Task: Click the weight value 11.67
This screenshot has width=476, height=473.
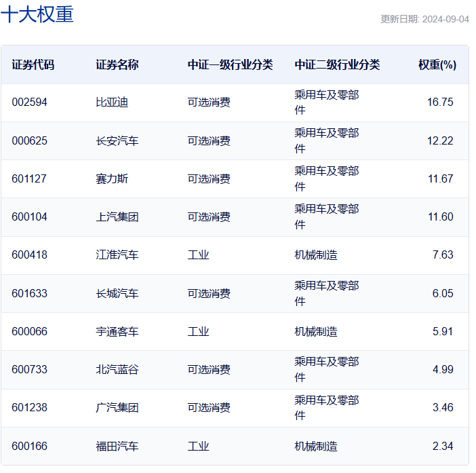Action: pos(440,178)
